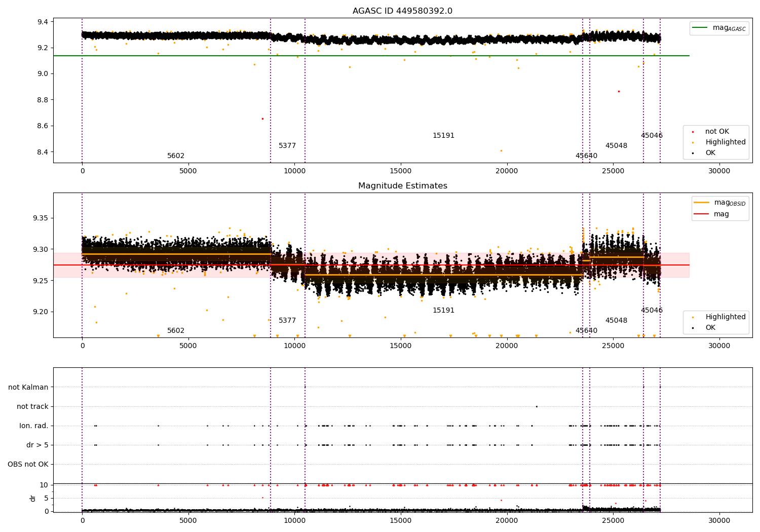Click the red 'mag' legend entry in middle plot
This screenshot has height=532, width=760.
pos(712,214)
